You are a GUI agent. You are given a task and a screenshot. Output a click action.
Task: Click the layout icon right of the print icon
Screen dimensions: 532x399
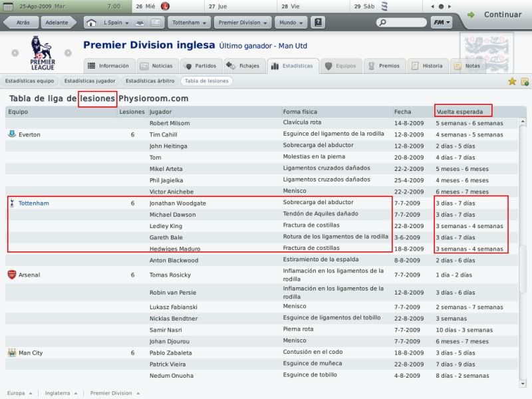(156, 23)
